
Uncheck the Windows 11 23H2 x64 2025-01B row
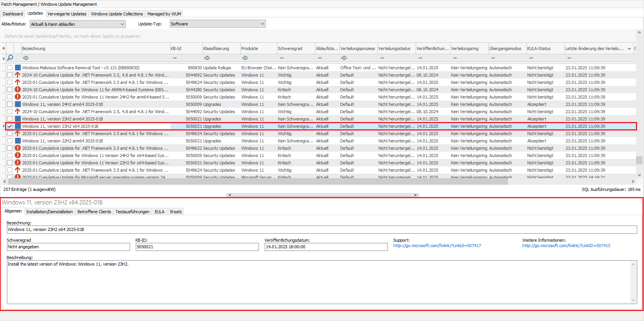[10, 126]
